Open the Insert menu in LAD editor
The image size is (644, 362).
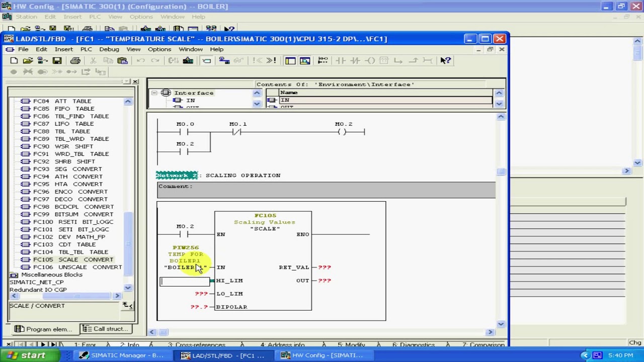pos(63,49)
